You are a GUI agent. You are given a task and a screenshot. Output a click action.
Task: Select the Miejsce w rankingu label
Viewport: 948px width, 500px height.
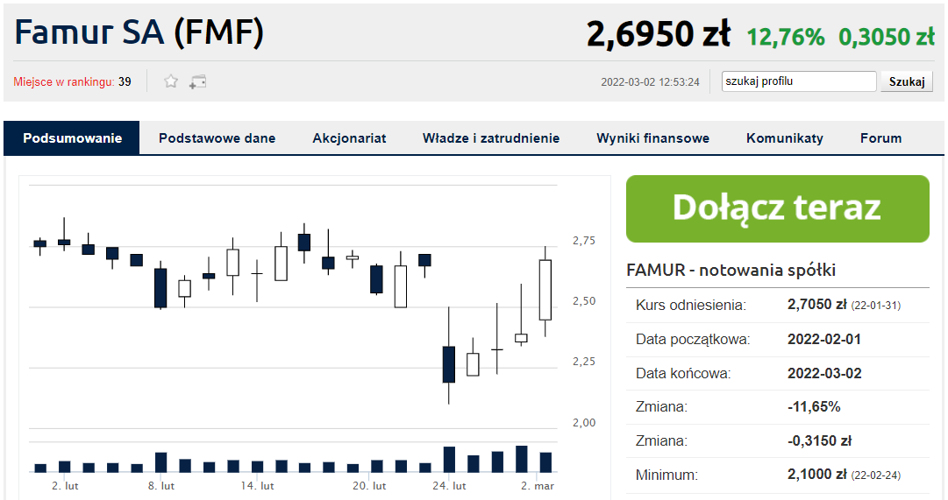tap(63, 82)
